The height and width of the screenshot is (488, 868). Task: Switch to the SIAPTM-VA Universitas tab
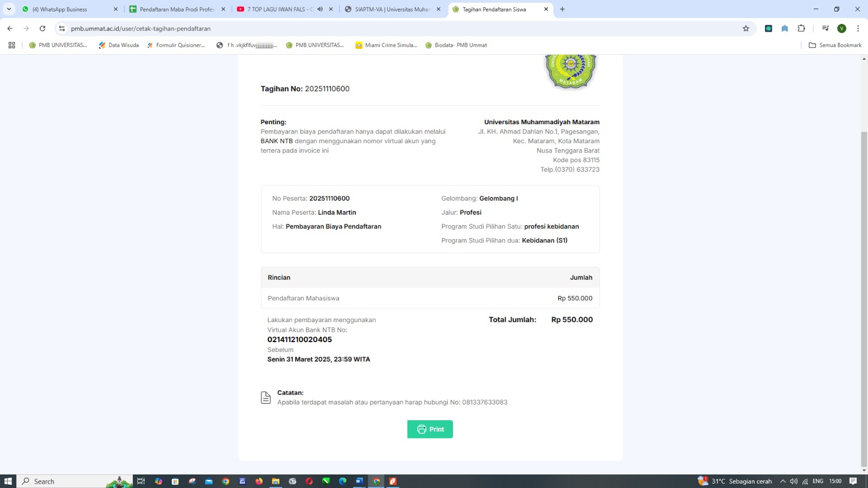[x=392, y=9]
